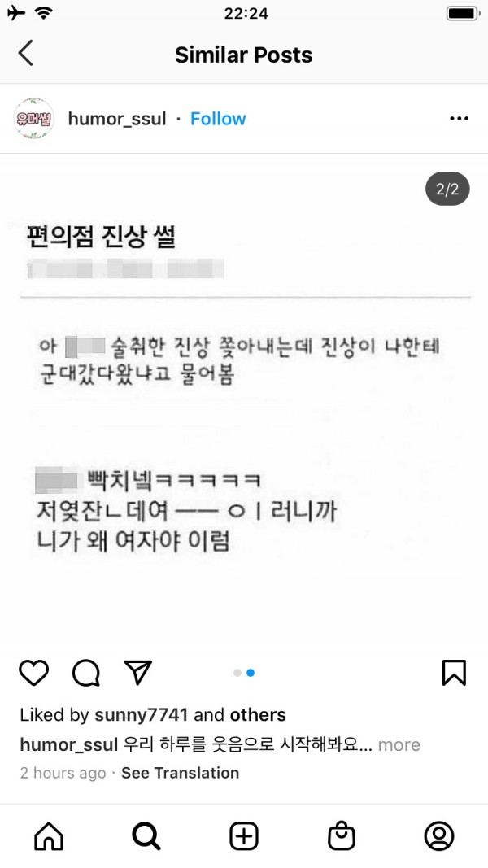Share post using paper plane icon

137,673
